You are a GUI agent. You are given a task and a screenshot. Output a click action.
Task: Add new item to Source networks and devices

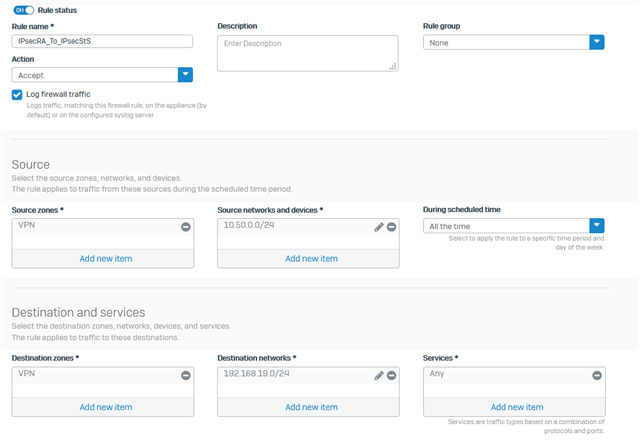(x=309, y=259)
